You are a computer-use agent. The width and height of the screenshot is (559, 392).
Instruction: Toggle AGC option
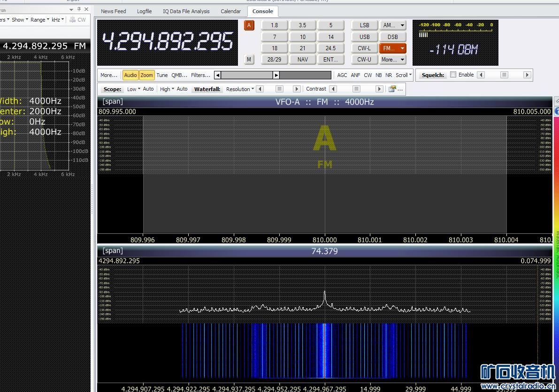[342, 75]
